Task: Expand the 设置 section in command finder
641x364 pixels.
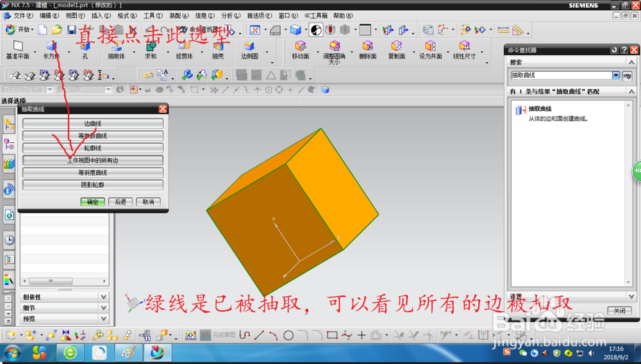Action: [x=631, y=297]
